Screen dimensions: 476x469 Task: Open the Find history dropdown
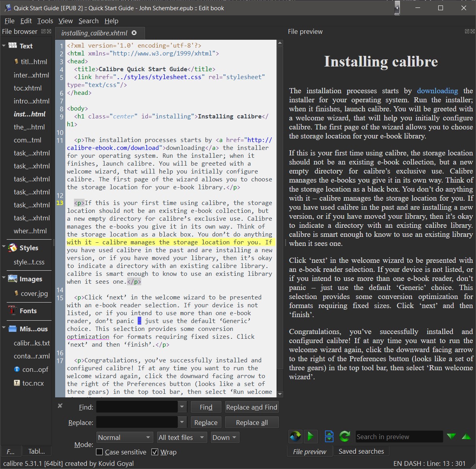182,407
